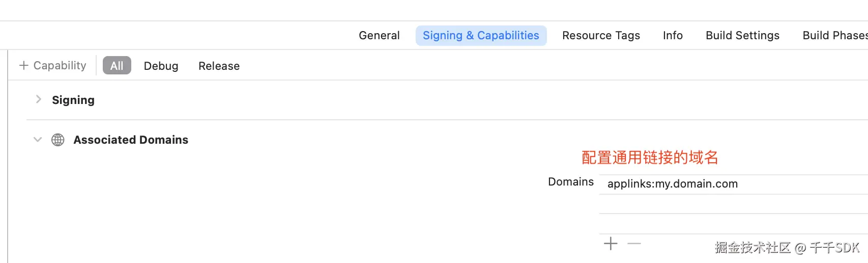Screen dimensions: 868x263
Task: Select the Info tab
Action: (673, 36)
